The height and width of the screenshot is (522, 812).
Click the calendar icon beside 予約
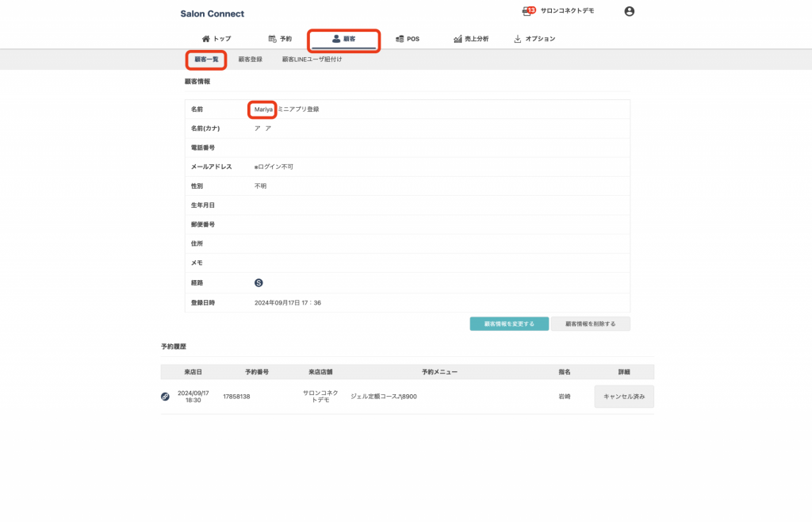[x=273, y=39]
